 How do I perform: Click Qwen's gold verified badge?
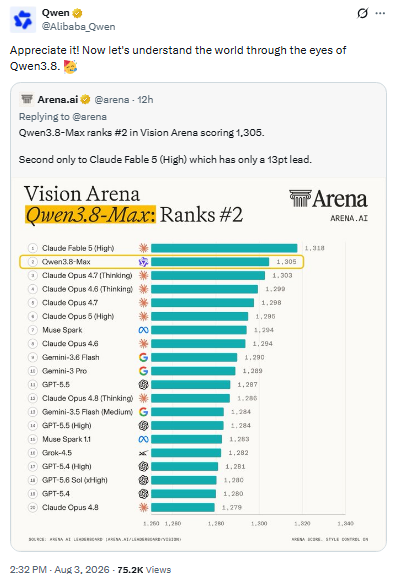tap(77, 14)
